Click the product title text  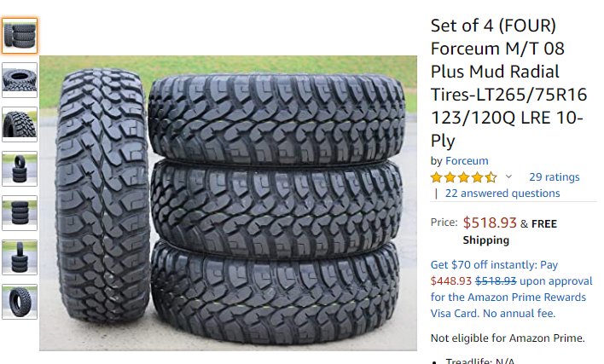pyautogui.click(x=508, y=83)
